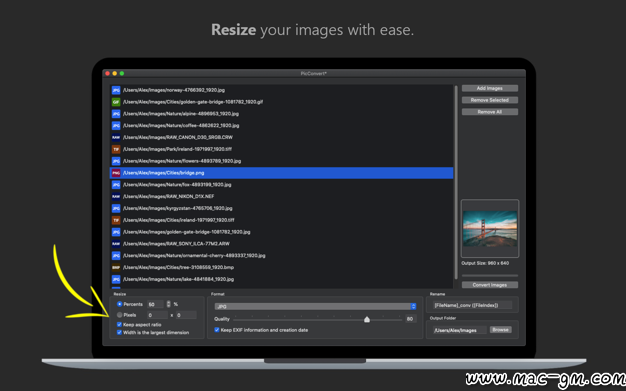Select the RAW_SONY_ILCA-77M2.ARW row
This screenshot has width=626, height=391.
282,244
